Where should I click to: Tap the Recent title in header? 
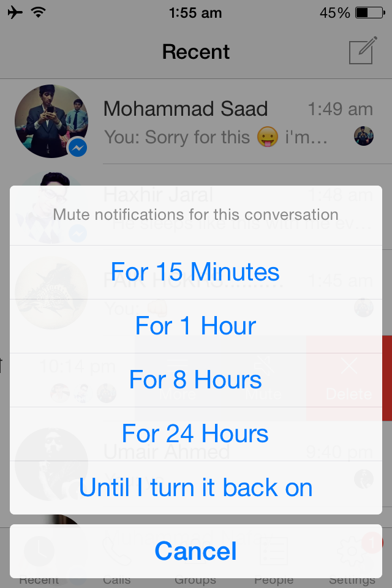tap(196, 51)
